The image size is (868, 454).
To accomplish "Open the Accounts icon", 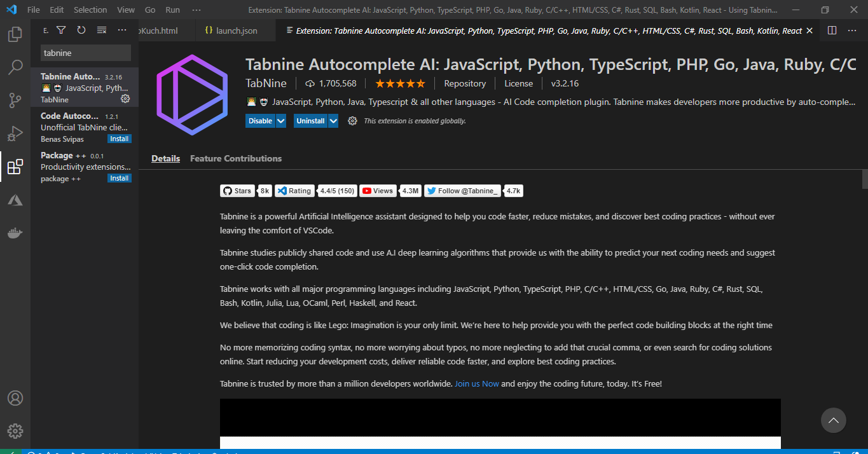I will coord(15,398).
